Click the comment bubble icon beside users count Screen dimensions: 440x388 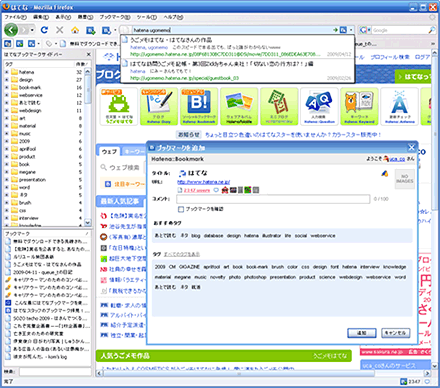tap(216, 190)
